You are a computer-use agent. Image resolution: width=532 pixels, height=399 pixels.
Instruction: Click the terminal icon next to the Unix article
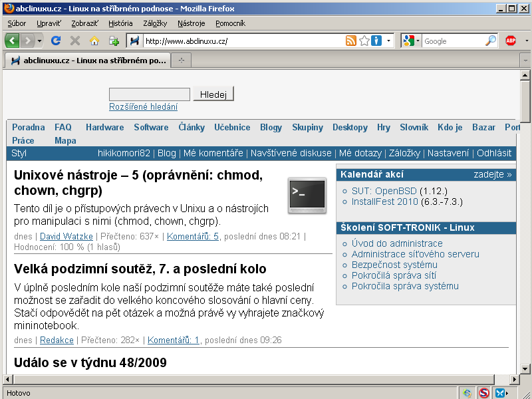[x=307, y=196]
